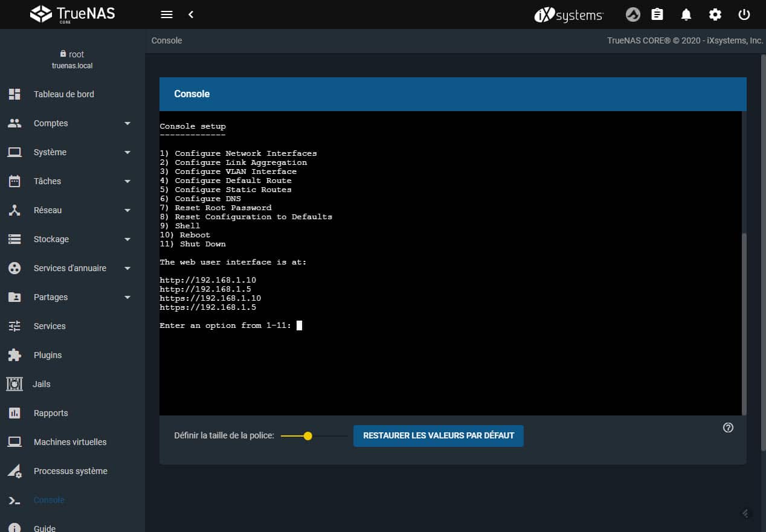
Task: Click the TrueNAS CORE logo
Action: click(x=72, y=14)
